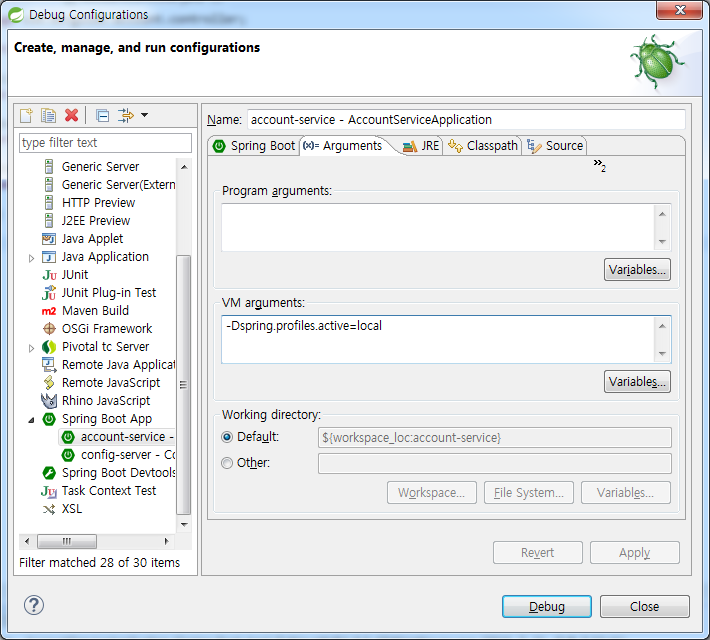Click the type filter text field

coord(105,143)
